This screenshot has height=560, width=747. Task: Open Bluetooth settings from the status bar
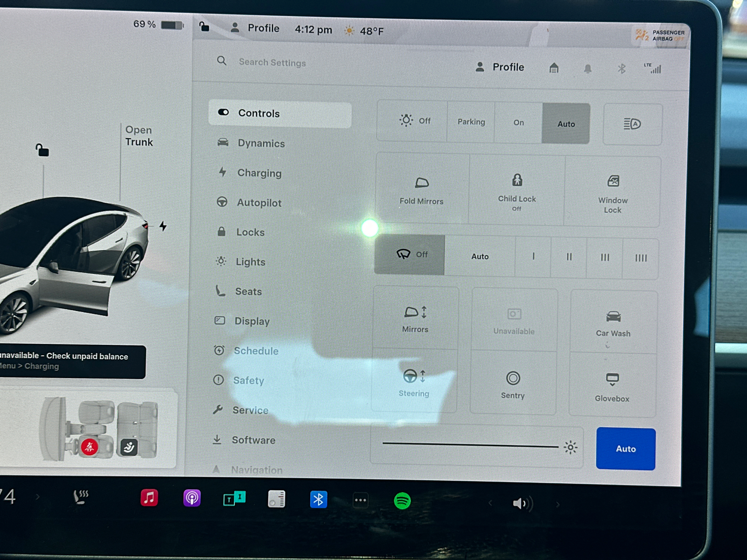tap(621, 68)
